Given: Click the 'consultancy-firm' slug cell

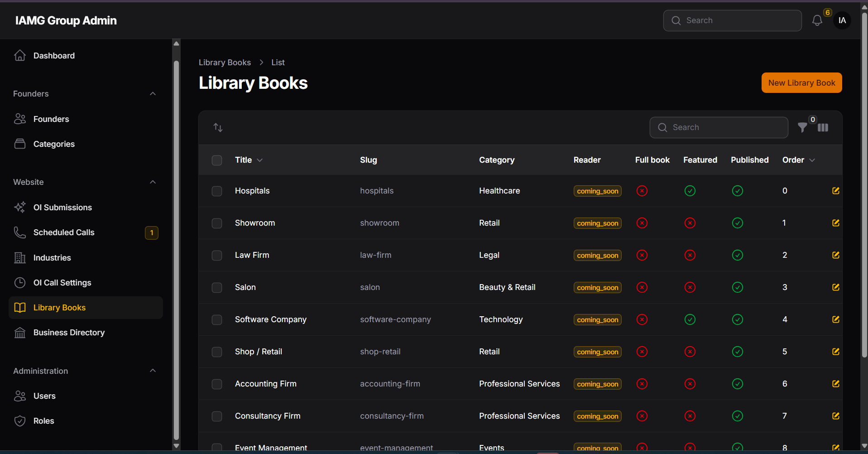Looking at the screenshot, I should (x=392, y=416).
